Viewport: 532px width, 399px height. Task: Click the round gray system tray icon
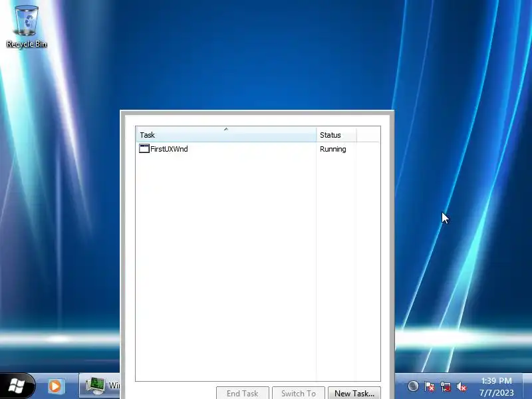[x=413, y=386]
